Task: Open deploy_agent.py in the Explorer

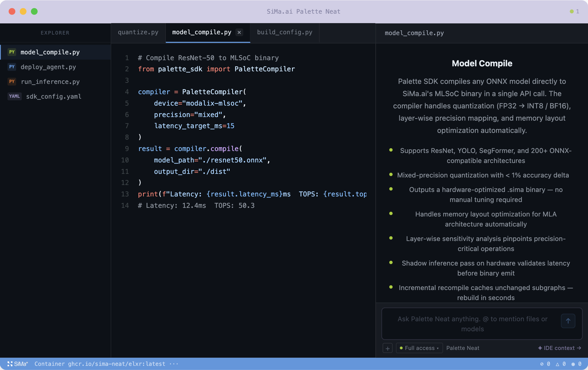Action: 55,67
